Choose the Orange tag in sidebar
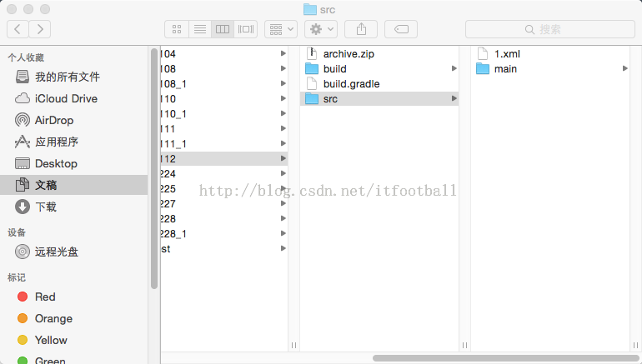Image resolution: width=642 pixels, height=364 pixels. point(53,318)
